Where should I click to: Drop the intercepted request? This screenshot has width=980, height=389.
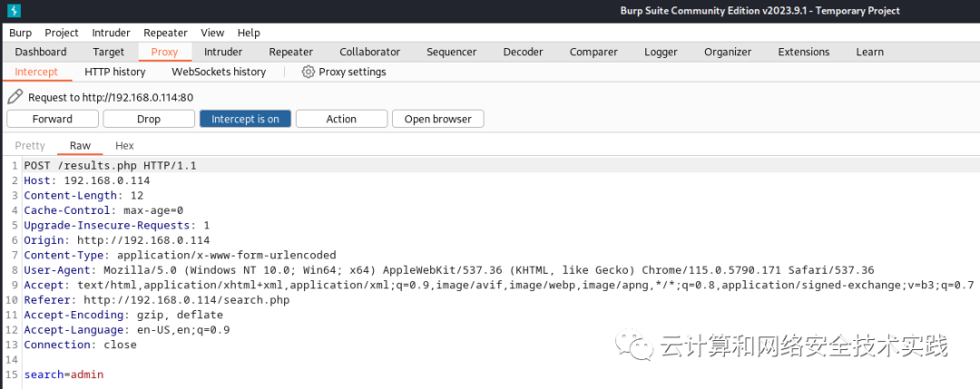pyautogui.click(x=149, y=119)
